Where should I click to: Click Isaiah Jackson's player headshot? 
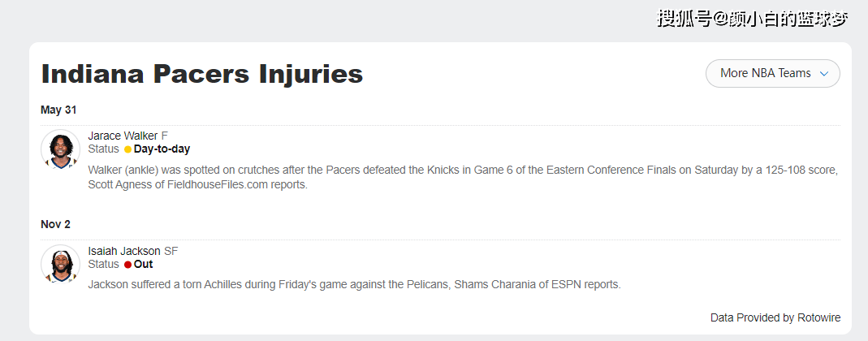point(60,265)
